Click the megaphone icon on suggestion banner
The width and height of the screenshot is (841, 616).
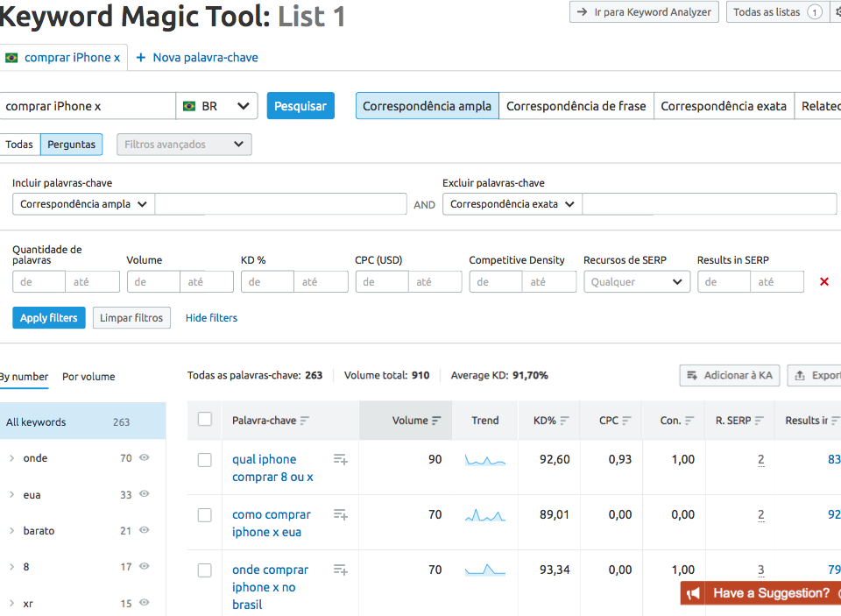(693, 593)
